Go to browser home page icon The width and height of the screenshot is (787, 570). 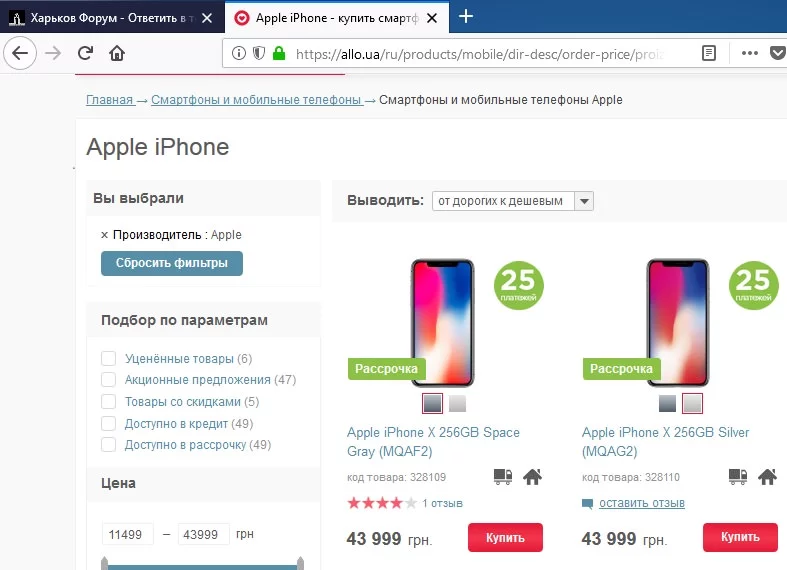(117, 53)
